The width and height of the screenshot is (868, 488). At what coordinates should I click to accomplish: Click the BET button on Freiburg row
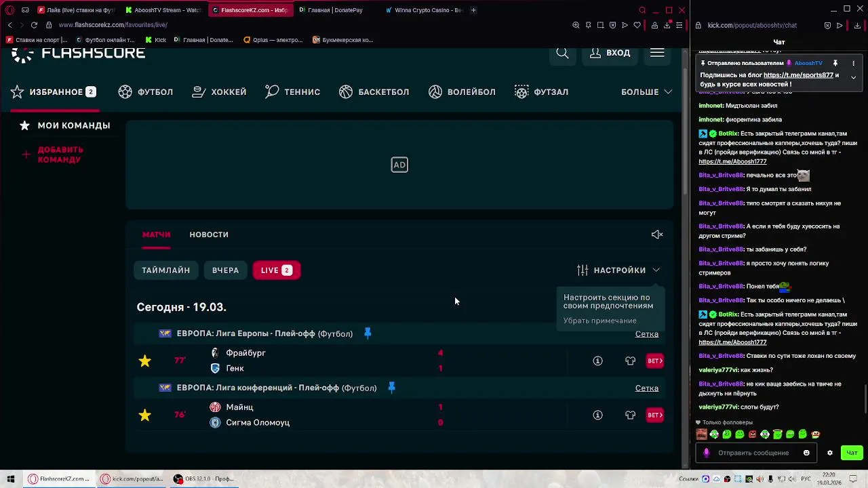pyautogui.click(x=654, y=361)
